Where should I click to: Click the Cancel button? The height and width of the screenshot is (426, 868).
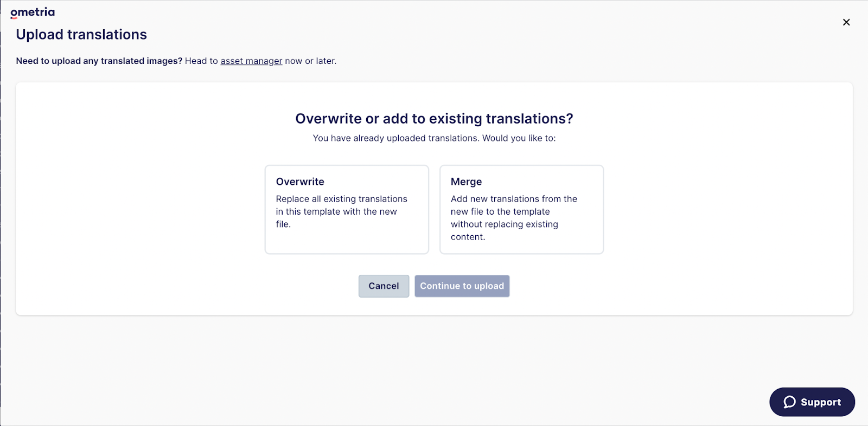(x=384, y=286)
